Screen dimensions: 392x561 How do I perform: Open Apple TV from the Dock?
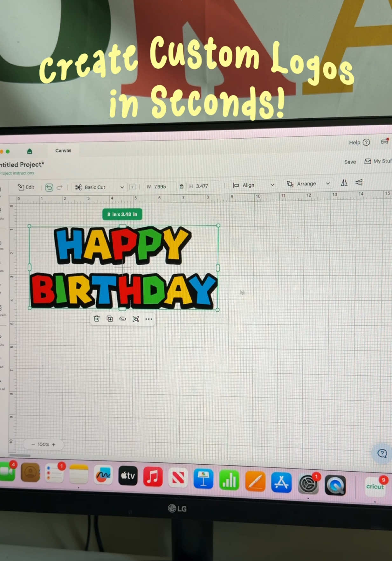pos(128,476)
